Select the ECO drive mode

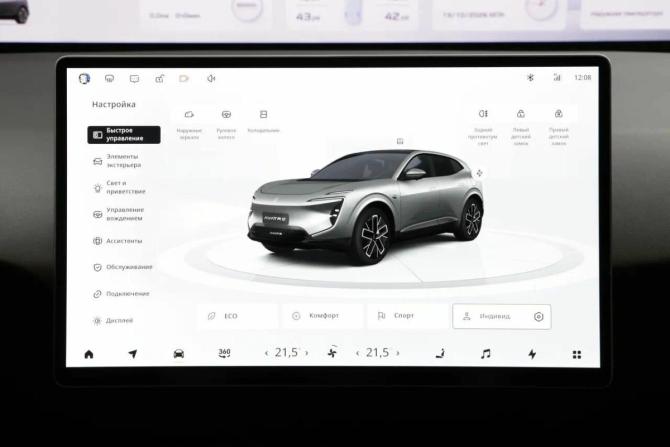pyautogui.click(x=238, y=316)
